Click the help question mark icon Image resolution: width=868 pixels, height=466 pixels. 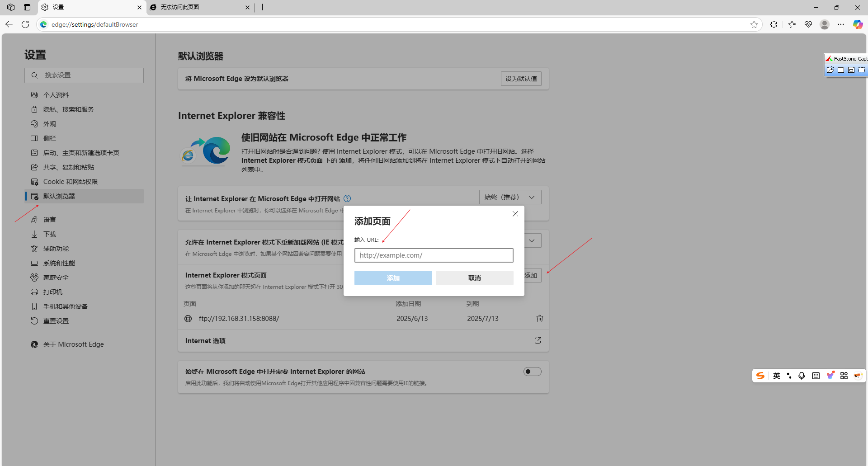[347, 198]
